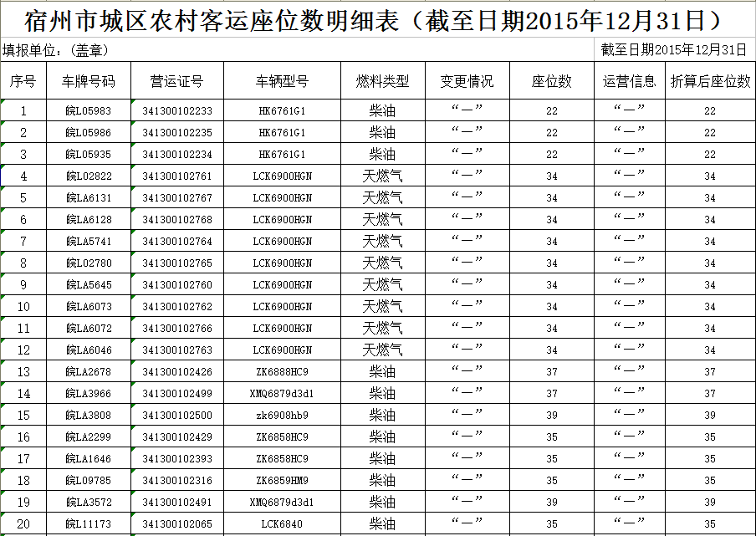Select plate cell 皖L02780
756x536 pixels.
pyautogui.click(x=89, y=263)
